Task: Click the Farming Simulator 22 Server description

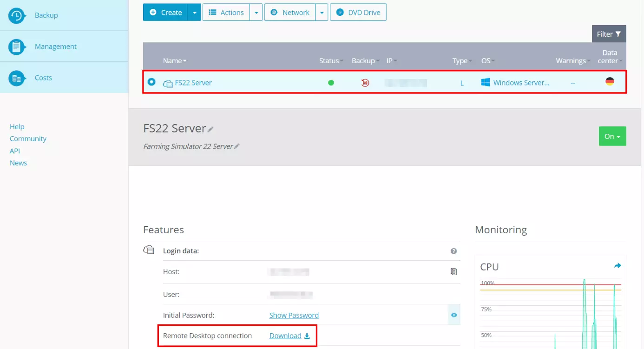Action: point(188,146)
